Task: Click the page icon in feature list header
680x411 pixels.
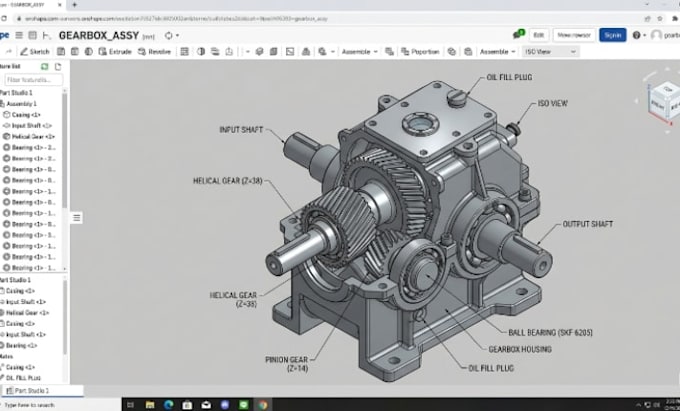Action: (x=58, y=66)
